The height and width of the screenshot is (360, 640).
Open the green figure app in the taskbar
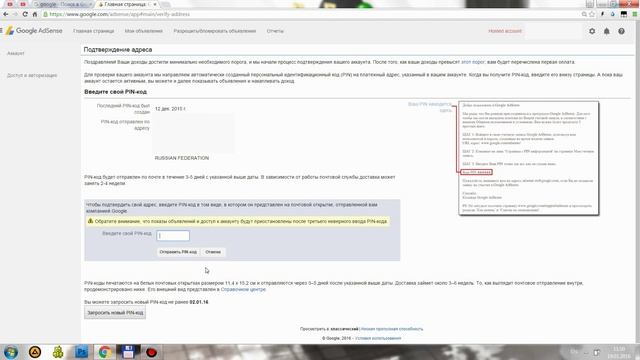[x=58, y=352]
